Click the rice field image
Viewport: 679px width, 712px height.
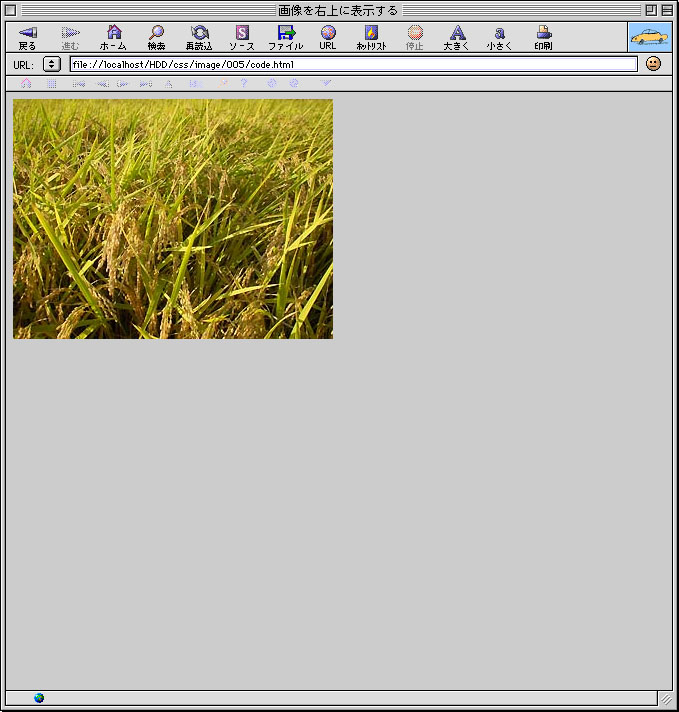[173, 219]
